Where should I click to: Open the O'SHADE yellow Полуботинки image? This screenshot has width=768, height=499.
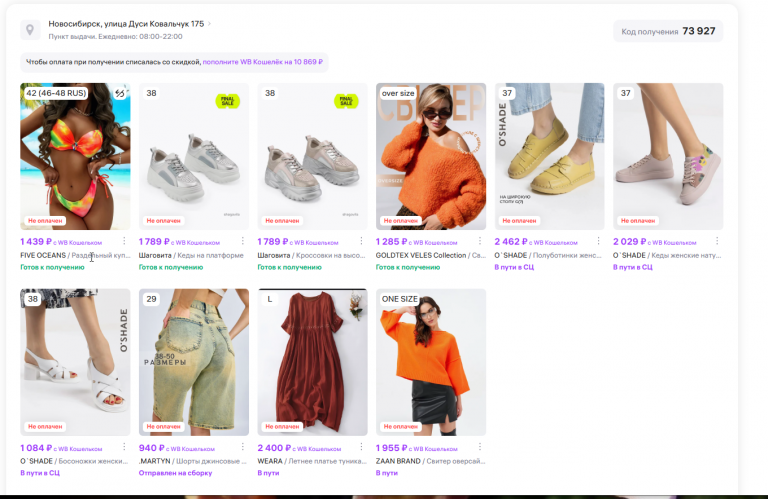point(549,156)
